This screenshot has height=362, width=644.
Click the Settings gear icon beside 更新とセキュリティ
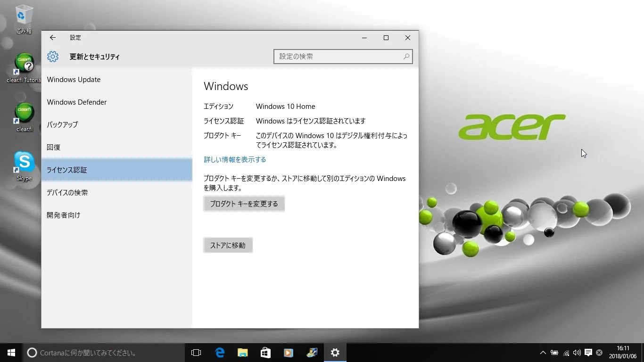pyautogui.click(x=53, y=57)
